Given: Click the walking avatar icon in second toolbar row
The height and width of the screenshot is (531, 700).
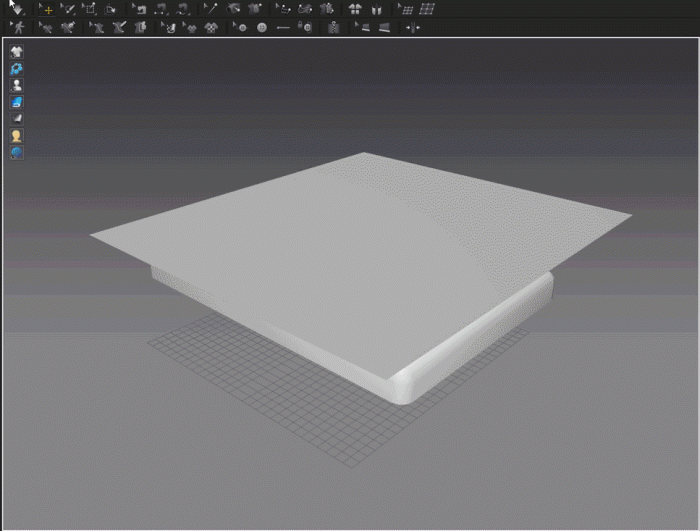Looking at the screenshot, I should (x=18, y=27).
